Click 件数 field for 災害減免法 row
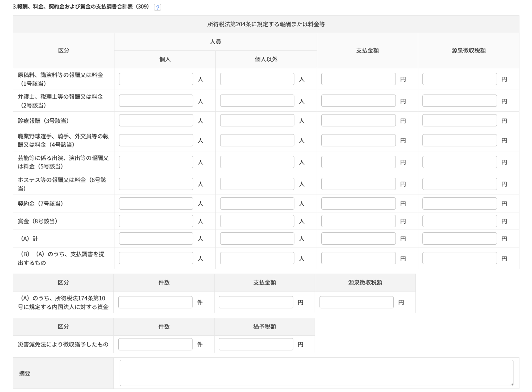The image size is (532, 392). coord(155,344)
